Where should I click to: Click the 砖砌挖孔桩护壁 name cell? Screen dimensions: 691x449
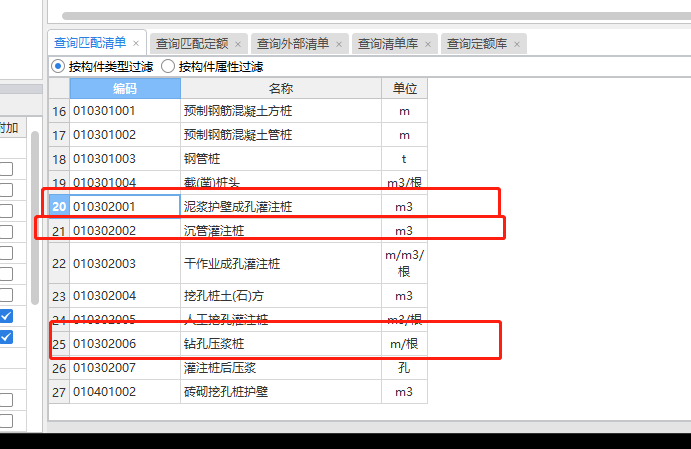281,392
